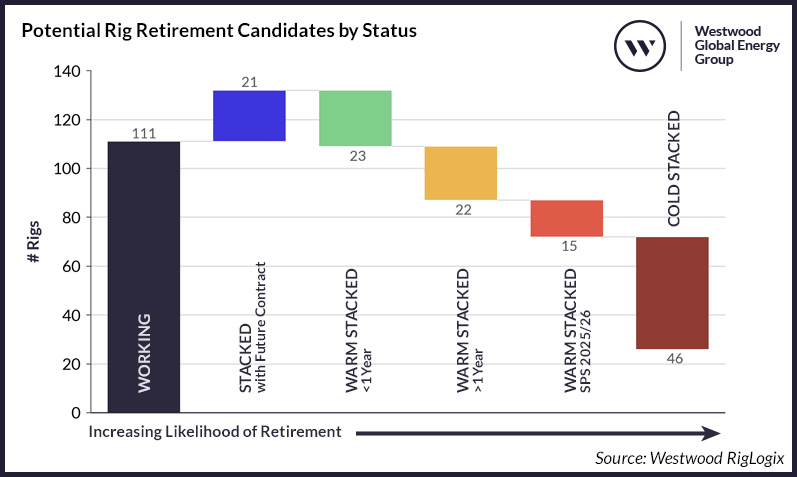Click the yellow Warm Stacked >1 Year bar
The width and height of the screenshot is (797, 477).
coord(461,173)
